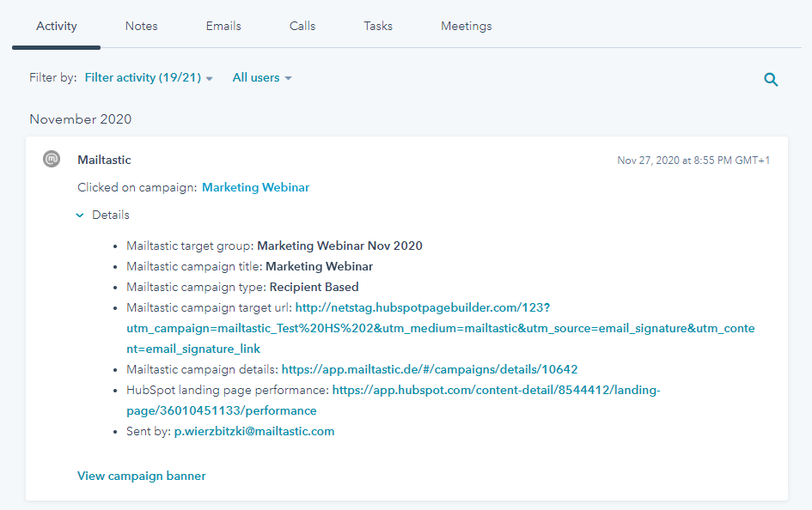This screenshot has width=812, height=510.
Task: Switch to the Tasks tab
Action: (378, 26)
